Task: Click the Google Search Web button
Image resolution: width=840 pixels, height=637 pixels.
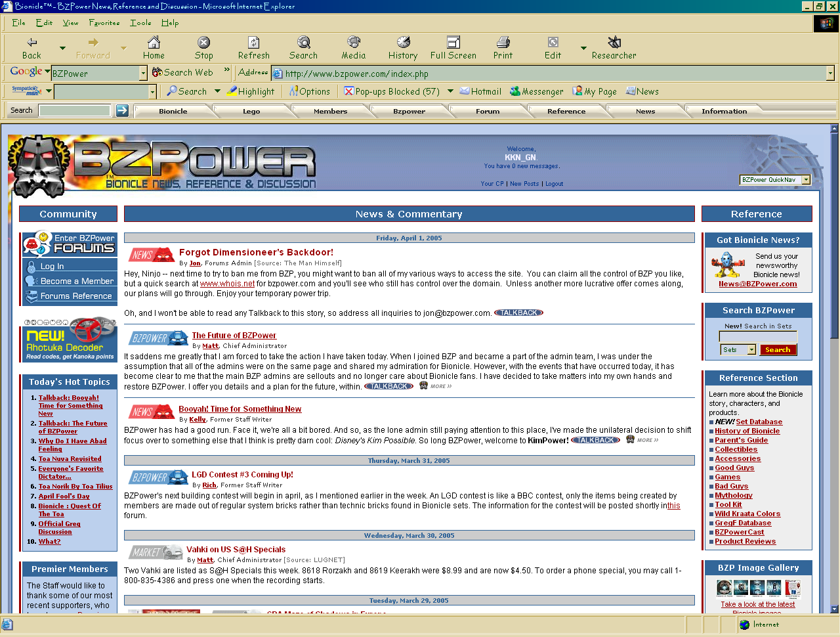Action: point(182,72)
